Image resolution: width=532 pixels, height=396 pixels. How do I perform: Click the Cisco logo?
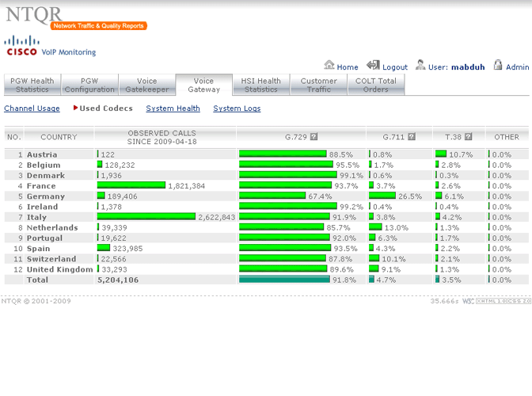point(21,45)
